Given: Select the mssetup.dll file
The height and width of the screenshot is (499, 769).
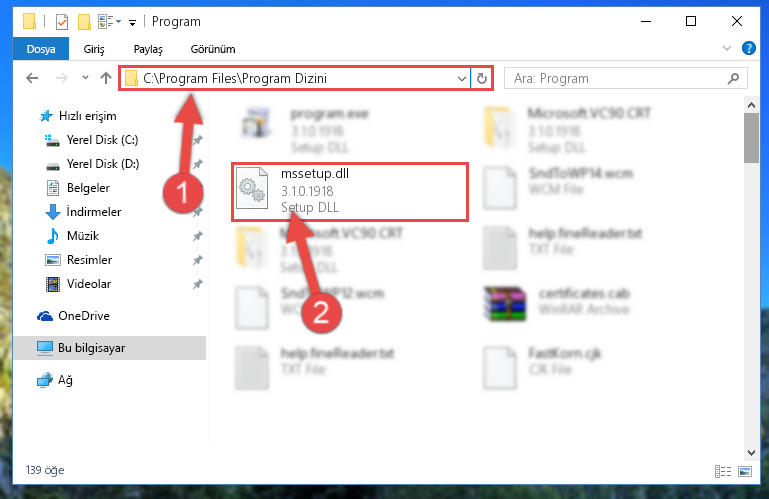Looking at the screenshot, I should (350, 192).
